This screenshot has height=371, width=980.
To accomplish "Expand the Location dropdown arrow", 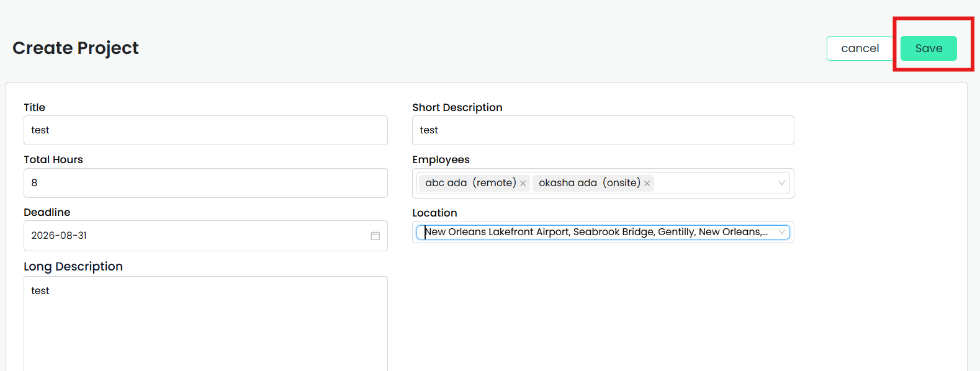I will point(782,232).
